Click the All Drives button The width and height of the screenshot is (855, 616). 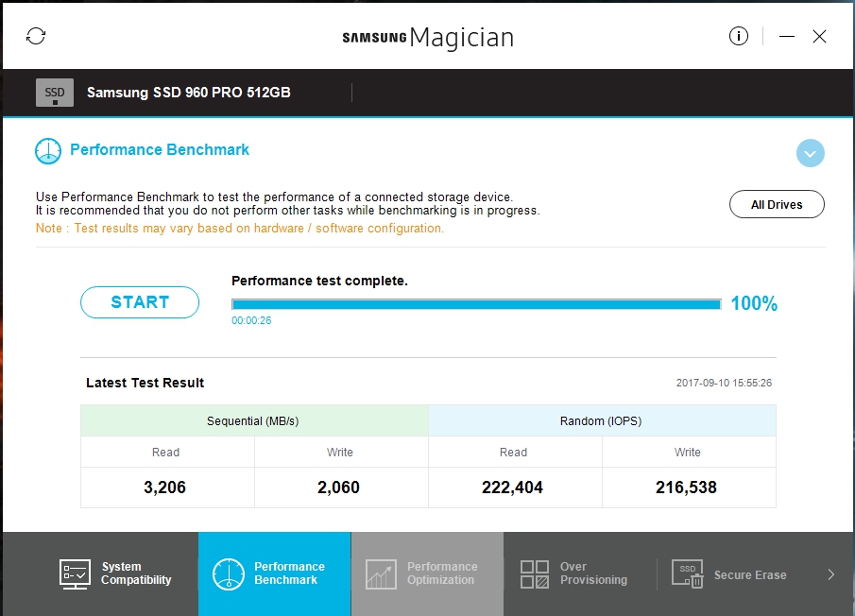(x=777, y=204)
